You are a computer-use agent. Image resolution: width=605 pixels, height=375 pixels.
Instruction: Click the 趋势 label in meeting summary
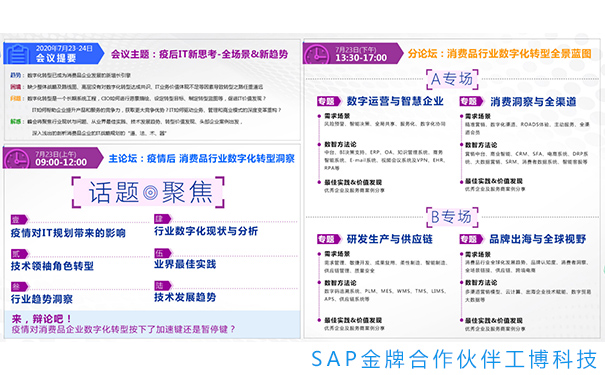pyautogui.click(x=15, y=75)
